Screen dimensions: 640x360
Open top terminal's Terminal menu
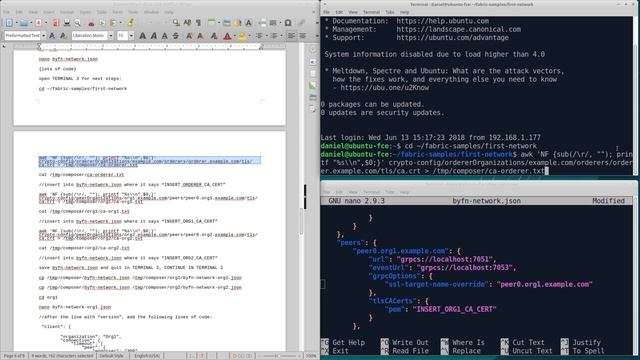(x=371, y=12)
